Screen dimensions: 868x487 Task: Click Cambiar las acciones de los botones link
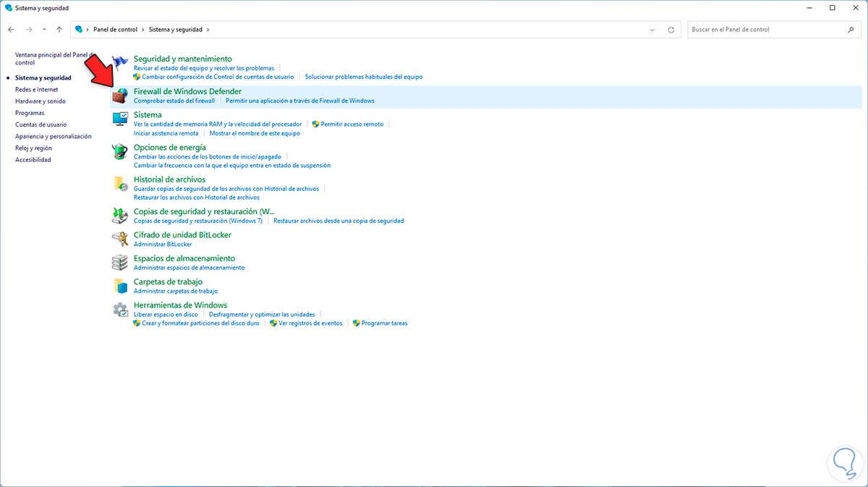pyautogui.click(x=208, y=156)
